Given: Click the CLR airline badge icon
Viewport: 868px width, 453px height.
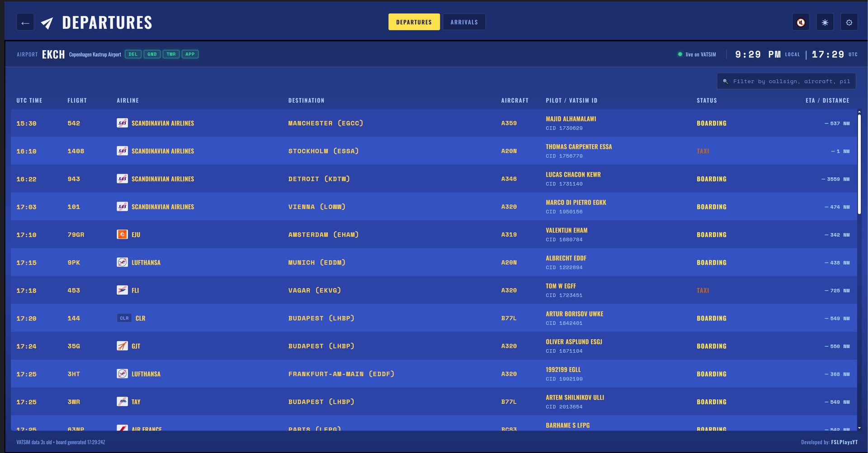Looking at the screenshot, I should [124, 318].
